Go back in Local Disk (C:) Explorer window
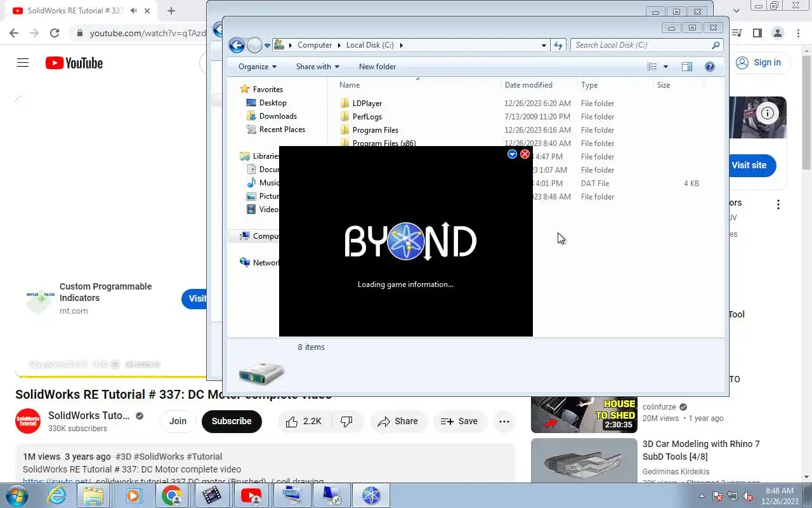The height and width of the screenshot is (508, 812). 237,45
